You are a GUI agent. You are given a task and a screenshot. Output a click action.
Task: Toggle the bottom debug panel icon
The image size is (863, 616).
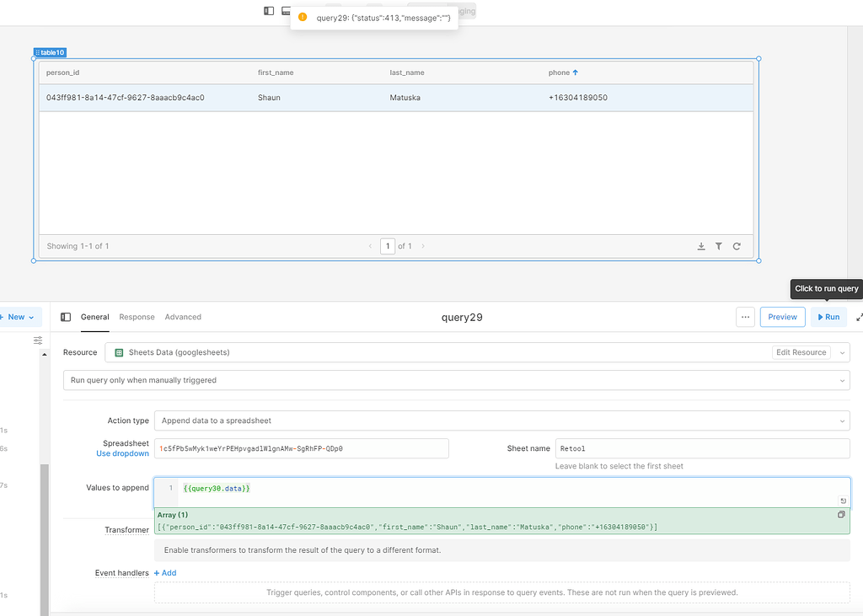tap(286, 10)
